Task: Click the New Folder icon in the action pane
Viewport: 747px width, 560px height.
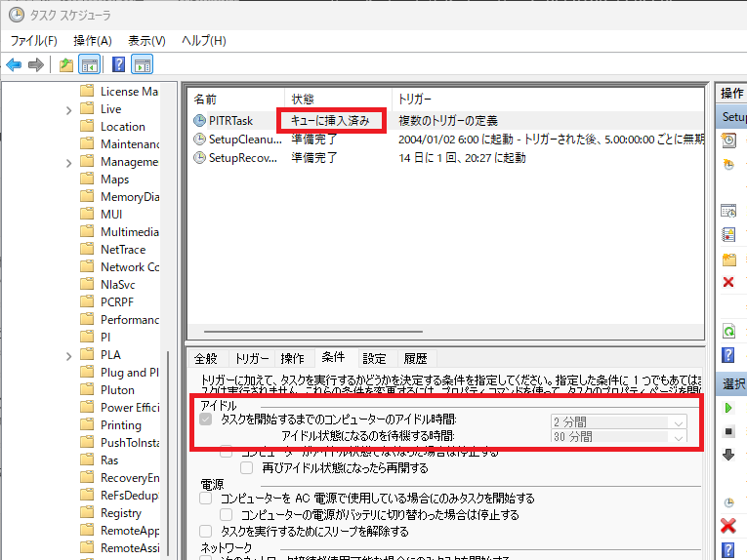Action: tap(728, 260)
